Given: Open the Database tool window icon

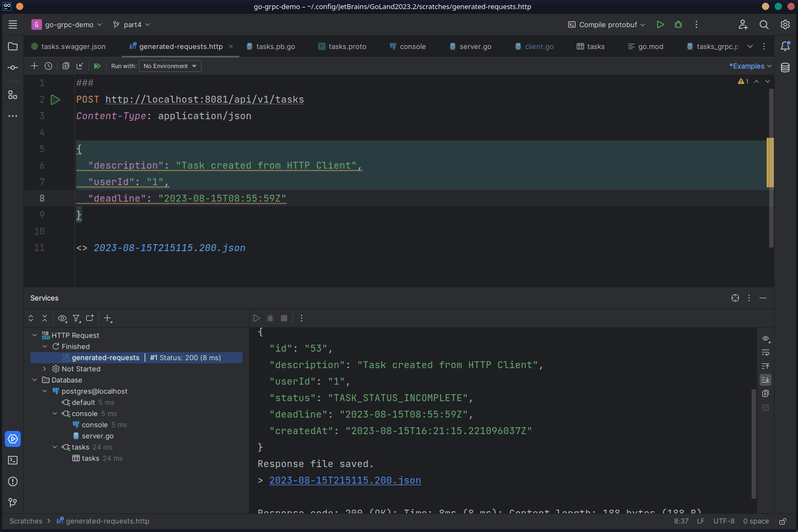Looking at the screenshot, I should tap(785, 68).
